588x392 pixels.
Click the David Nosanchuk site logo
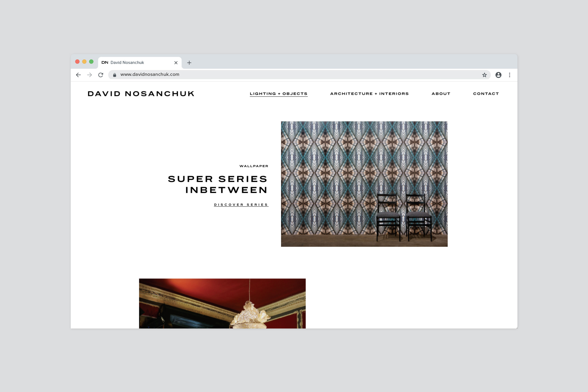click(141, 93)
